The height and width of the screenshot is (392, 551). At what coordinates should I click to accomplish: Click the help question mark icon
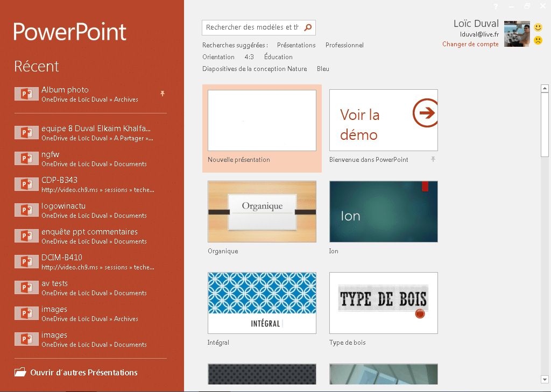496,6
